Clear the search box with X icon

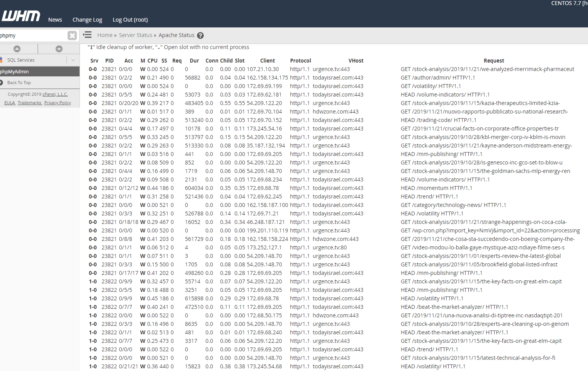(x=72, y=36)
